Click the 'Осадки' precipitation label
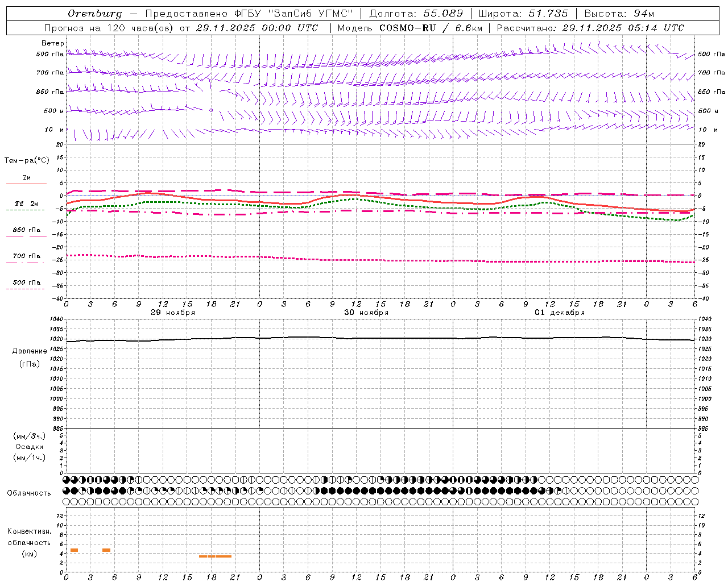Image resolution: width=728 pixels, height=582 pixels. pos(30,447)
